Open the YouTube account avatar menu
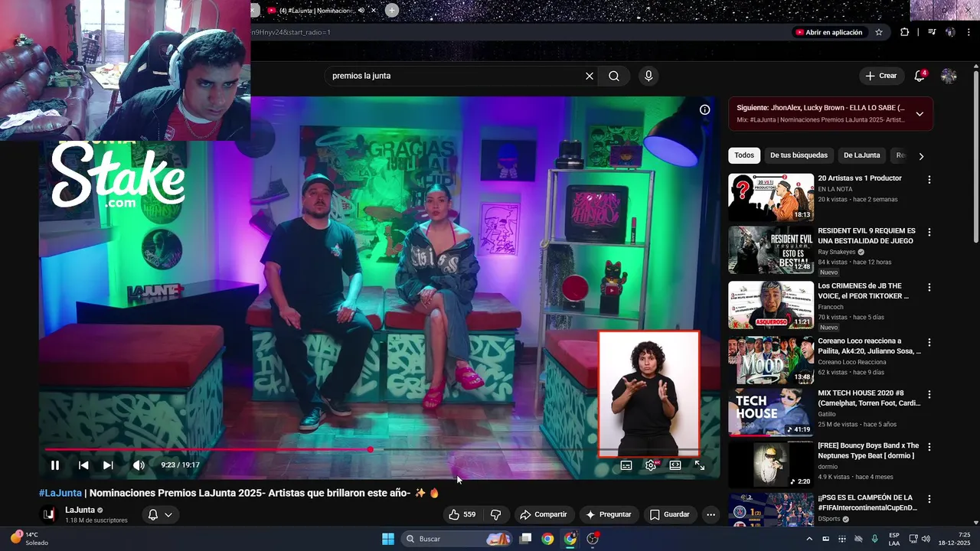 pyautogui.click(x=949, y=76)
